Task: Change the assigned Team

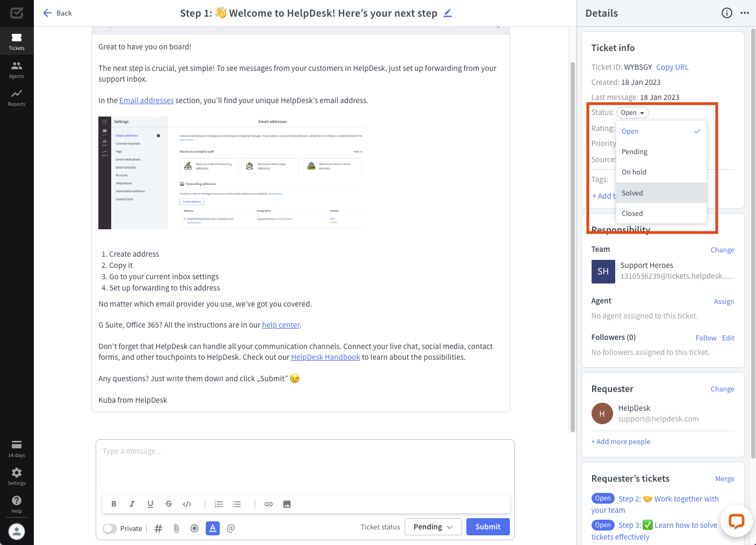Action: [722, 250]
